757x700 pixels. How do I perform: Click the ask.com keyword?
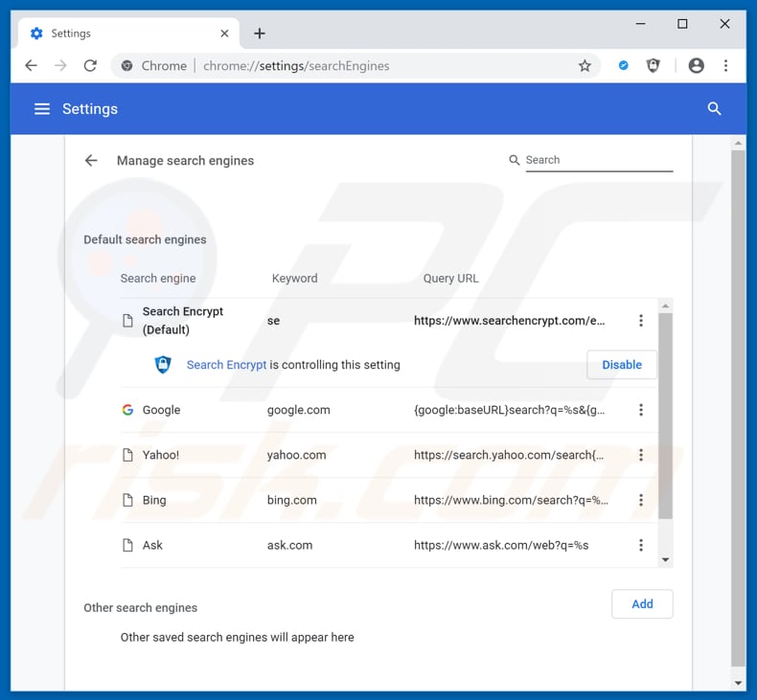click(x=289, y=545)
